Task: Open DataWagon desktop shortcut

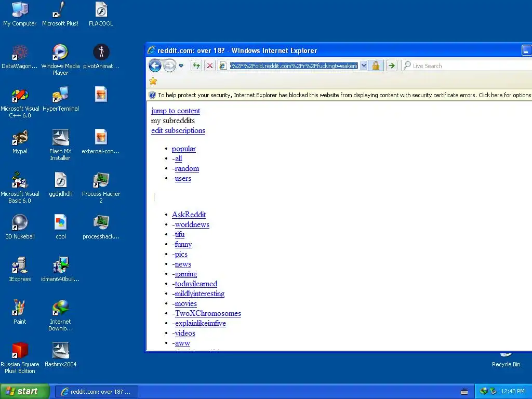Action: [20, 57]
